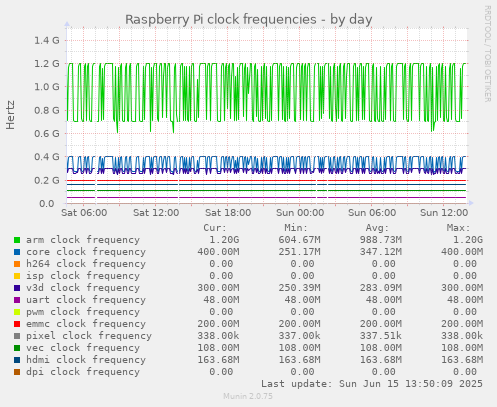Click the pixel minimum value 337.00k
Screen dimensions: 497x407
point(299,336)
